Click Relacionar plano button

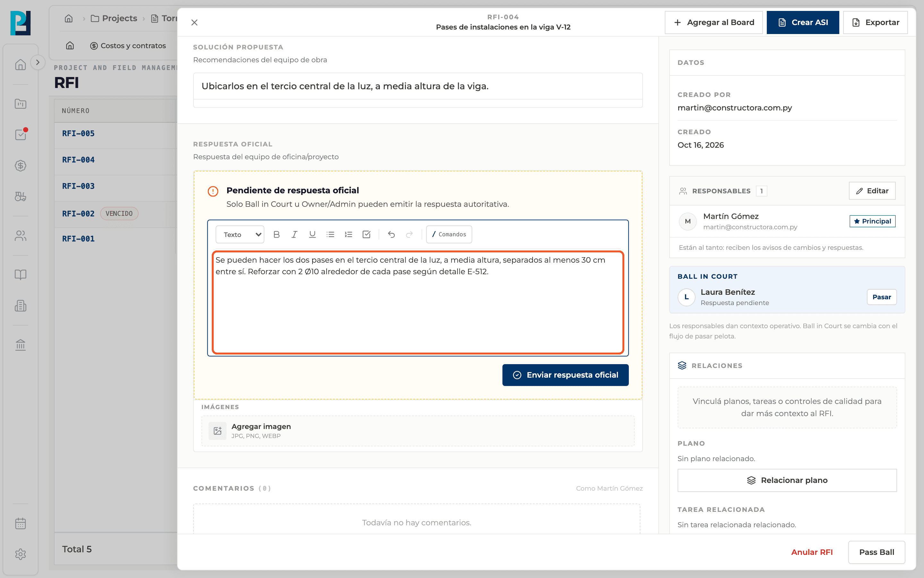(787, 480)
